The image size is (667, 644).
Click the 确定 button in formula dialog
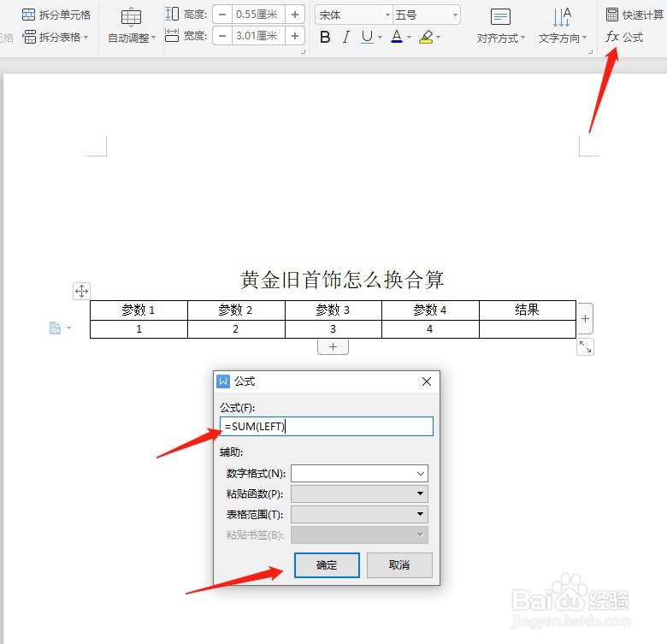[327, 565]
